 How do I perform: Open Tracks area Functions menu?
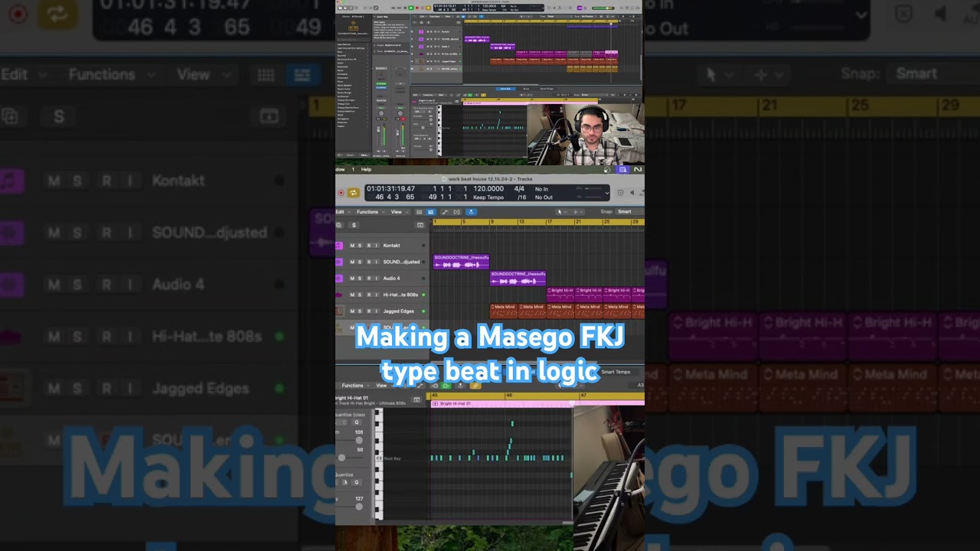click(x=370, y=212)
